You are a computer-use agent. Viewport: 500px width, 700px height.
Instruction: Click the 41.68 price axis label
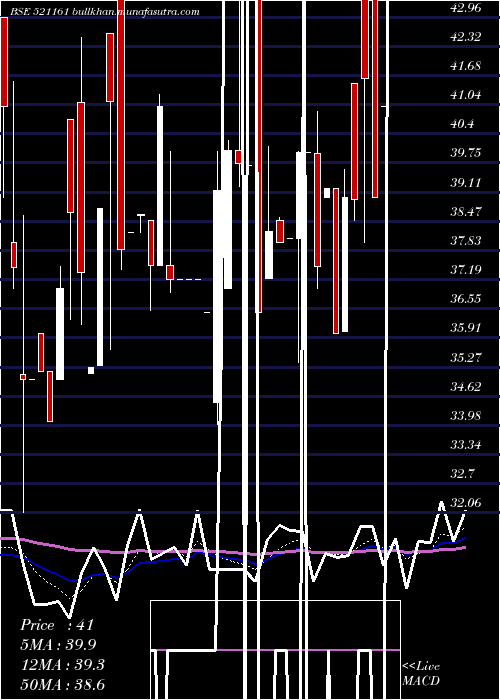point(466,66)
